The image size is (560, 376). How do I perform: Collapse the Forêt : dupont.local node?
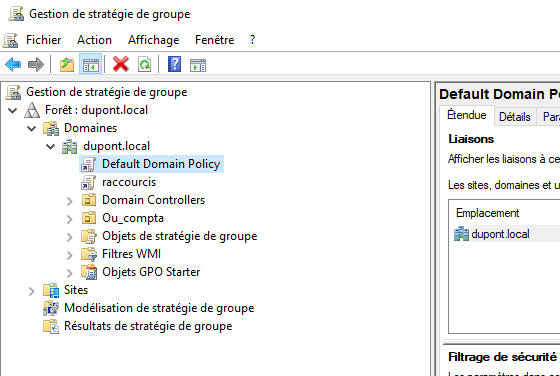[13, 110]
